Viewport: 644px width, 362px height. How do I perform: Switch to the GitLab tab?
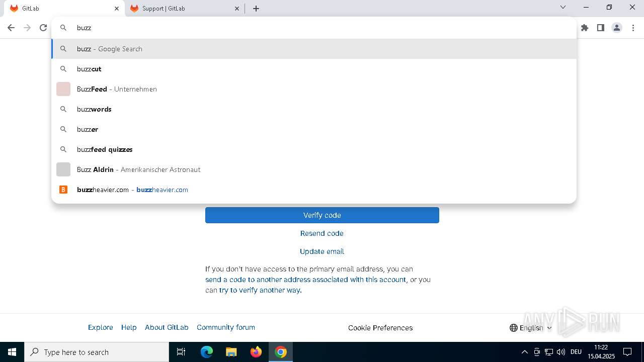click(x=64, y=9)
